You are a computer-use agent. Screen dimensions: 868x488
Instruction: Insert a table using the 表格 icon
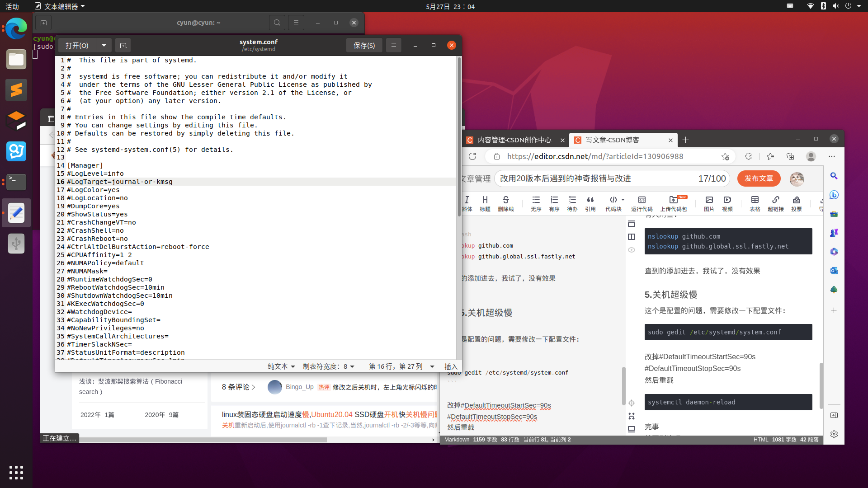coord(755,203)
